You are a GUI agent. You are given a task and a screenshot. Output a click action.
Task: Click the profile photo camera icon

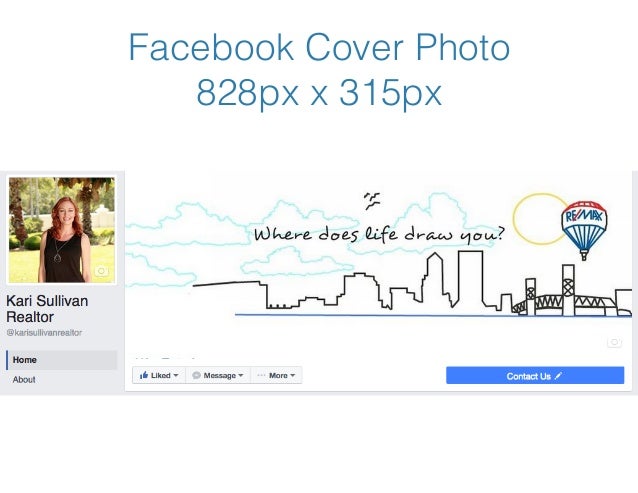[x=101, y=271]
